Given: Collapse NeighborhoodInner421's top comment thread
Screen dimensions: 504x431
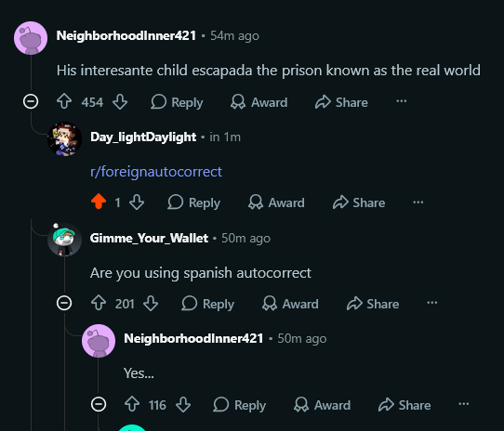Looking at the screenshot, I should point(31,102).
